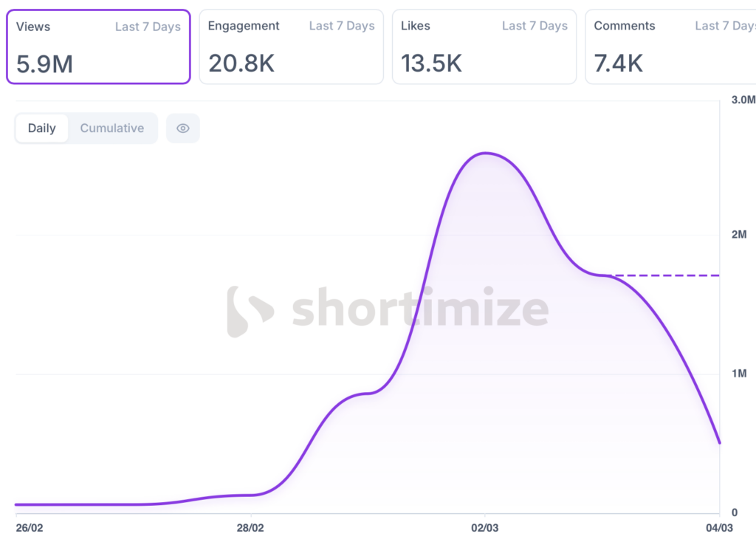
Task: Switch to the Comments metric card
Action: pos(670,47)
